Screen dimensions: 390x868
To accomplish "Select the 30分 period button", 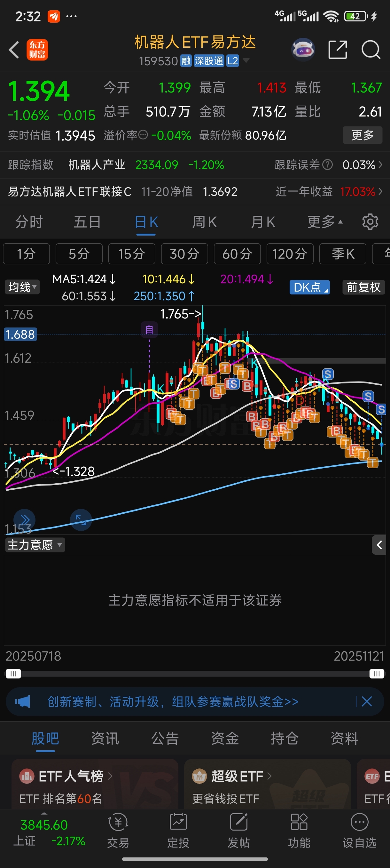I will click(185, 254).
